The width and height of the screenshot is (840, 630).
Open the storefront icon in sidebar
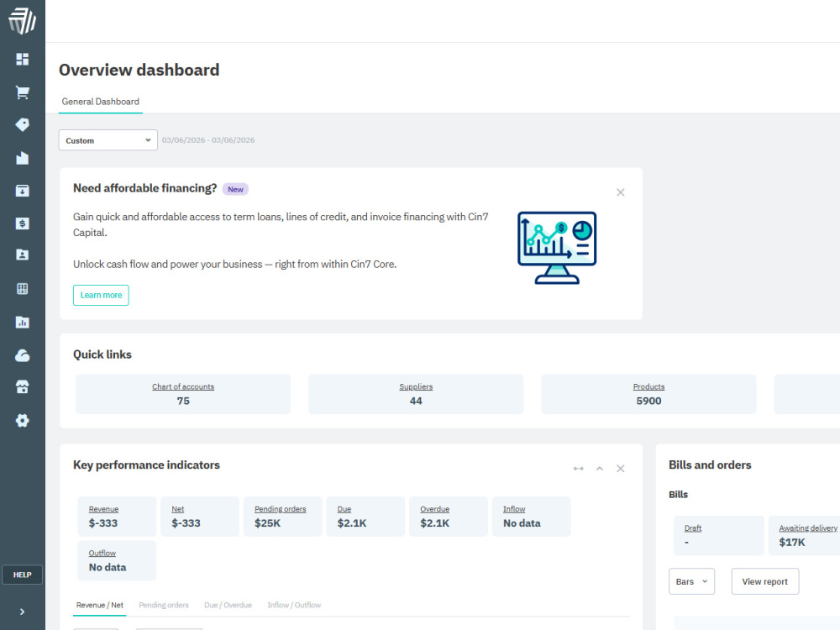[22, 386]
